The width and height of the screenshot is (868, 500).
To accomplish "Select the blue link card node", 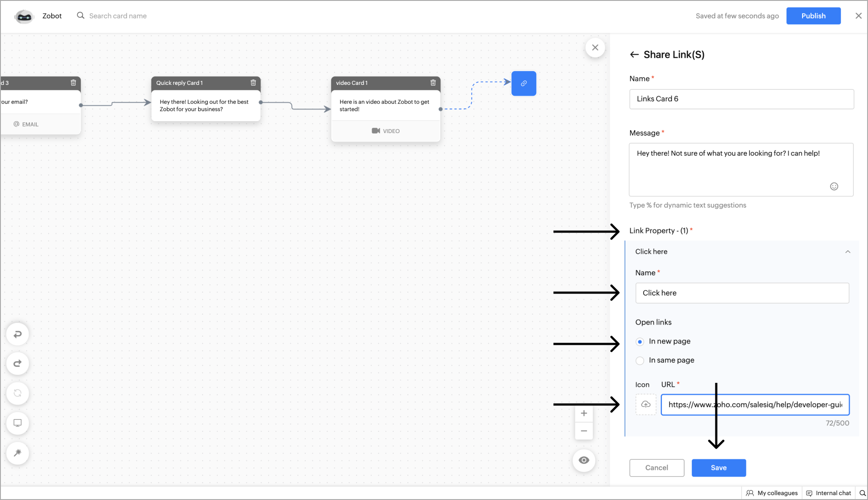I will pyautogui.click(x=524, y=83).
